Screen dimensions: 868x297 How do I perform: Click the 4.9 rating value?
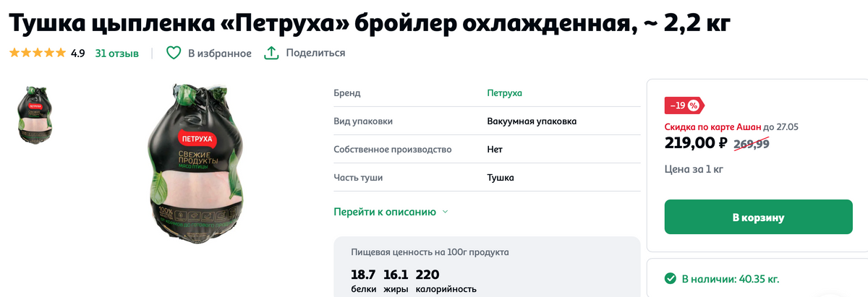point(78,53)
